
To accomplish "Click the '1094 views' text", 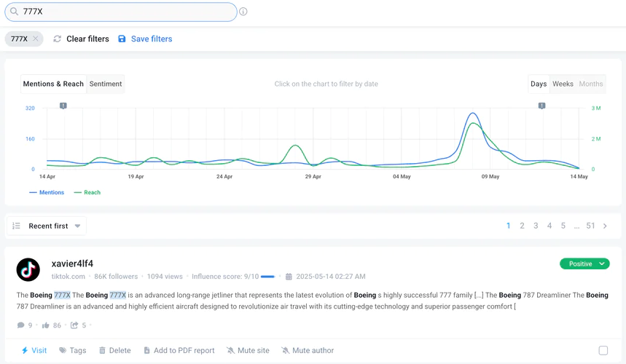I will (165, 277).
